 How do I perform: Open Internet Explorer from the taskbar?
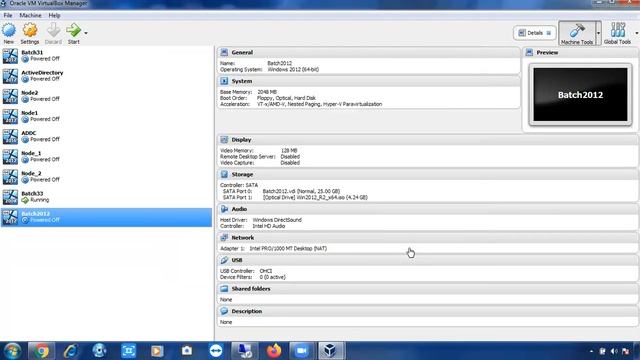(x=70, y=351)
